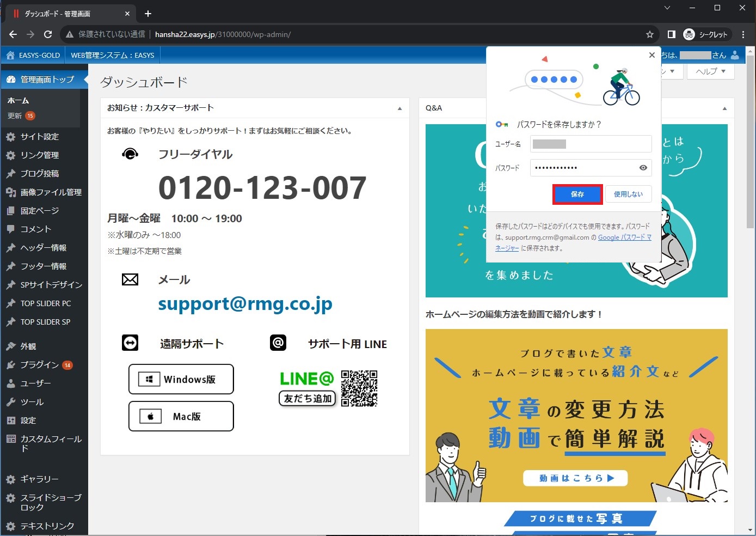Click the Windows版 remote support button
This screenshot has height=536, width=756.
point(181,379)
